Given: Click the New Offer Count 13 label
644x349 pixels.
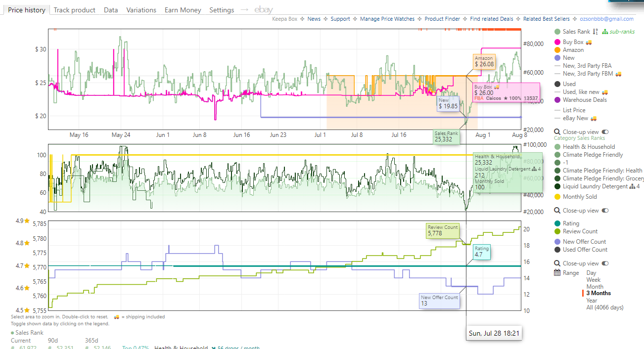Looking at the screenshot, I should [x=440, y=301].
